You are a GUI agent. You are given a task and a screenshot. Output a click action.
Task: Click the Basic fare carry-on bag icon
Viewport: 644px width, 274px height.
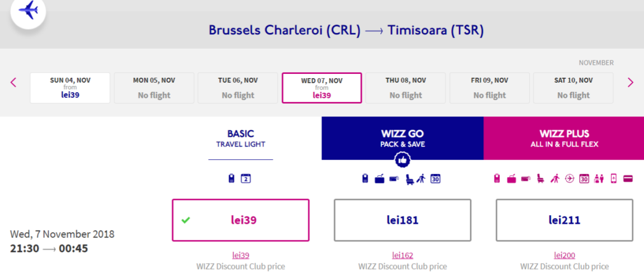tap(232, 179)
